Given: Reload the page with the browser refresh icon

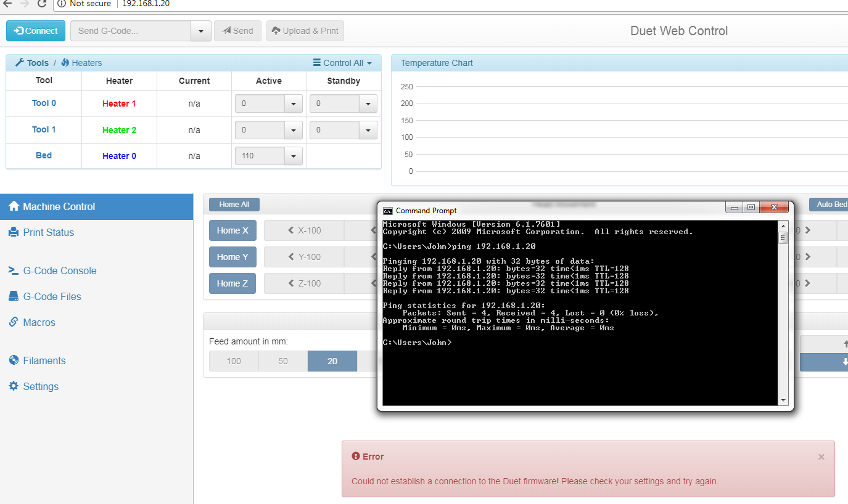Looking at the screenshot, I should pos(42,4).
